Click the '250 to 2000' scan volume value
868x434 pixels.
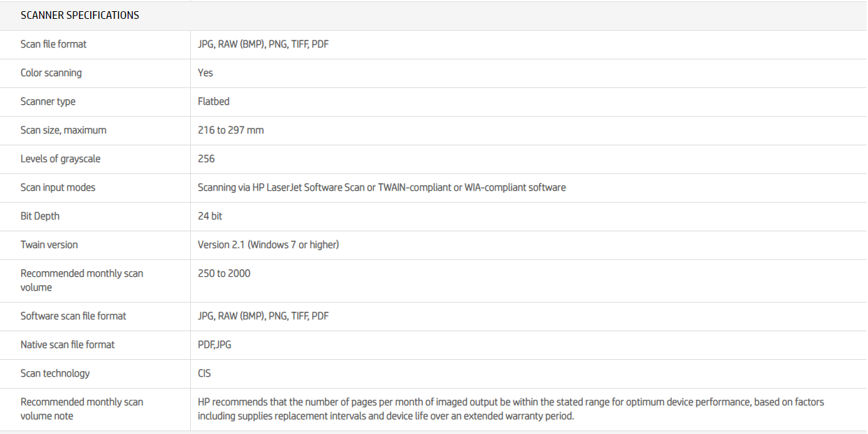click(224, 273)
